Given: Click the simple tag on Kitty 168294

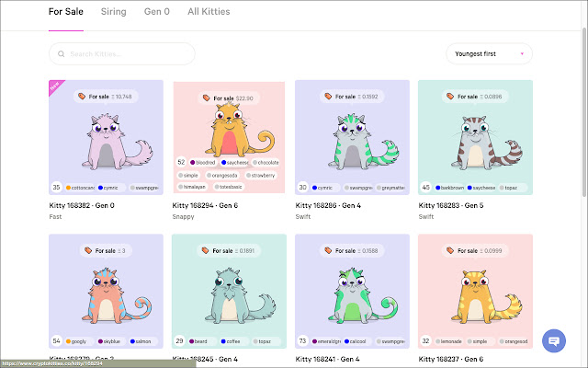Looking at the screenshot, I should tap(188, 176).
